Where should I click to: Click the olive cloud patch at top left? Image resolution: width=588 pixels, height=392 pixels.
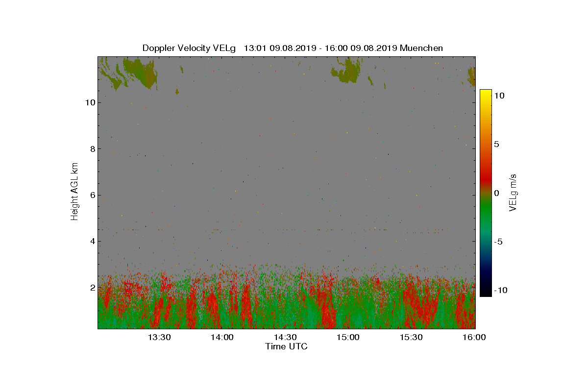pyautogui.click(x=140, y=73)
